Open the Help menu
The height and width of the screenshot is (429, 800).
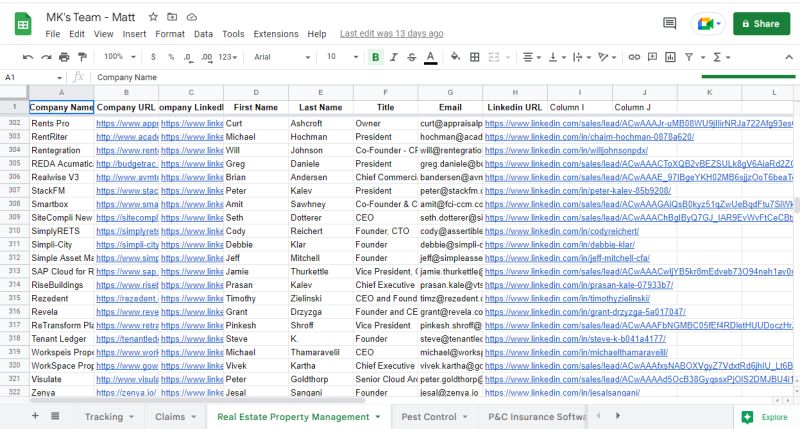[317, 34]
